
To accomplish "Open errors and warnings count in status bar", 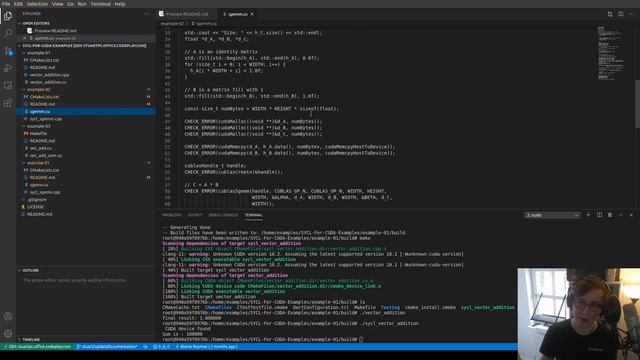I will [x=161, y=347].
